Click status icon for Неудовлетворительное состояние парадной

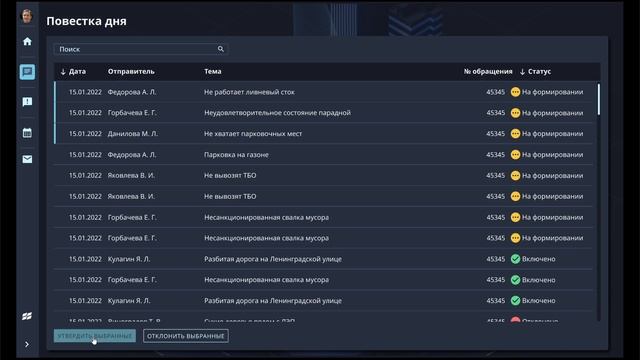point(516,113)
